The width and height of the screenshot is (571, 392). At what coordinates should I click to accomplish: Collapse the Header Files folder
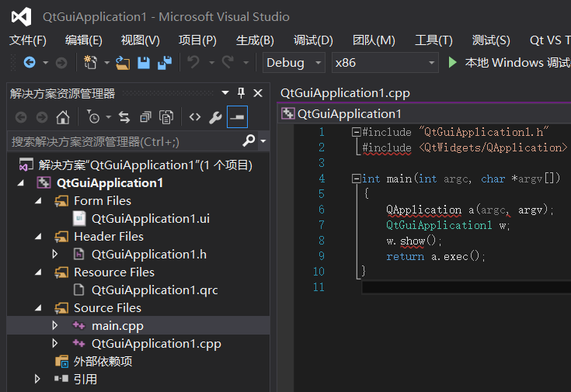(x=38, y=237)
